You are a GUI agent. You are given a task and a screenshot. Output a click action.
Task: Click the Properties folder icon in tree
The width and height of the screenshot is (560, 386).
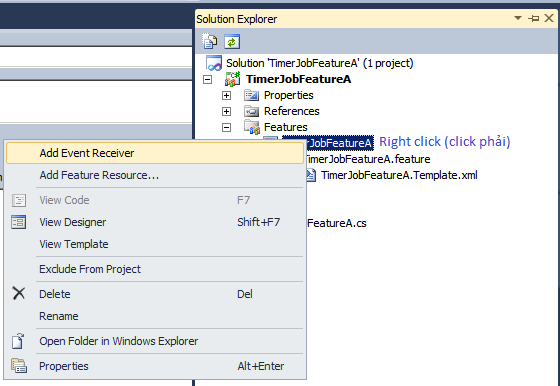pyautogui.click(x=251, y=95)
